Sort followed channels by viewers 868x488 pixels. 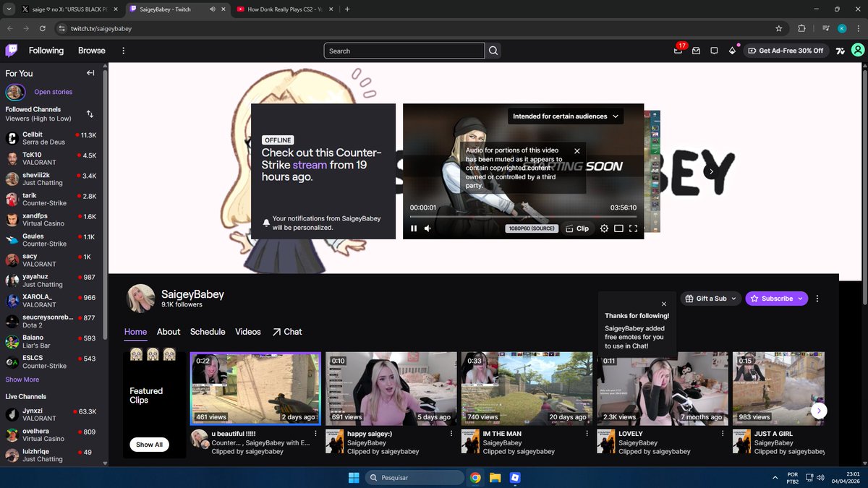pyautogui.click(x=90, y=114)
